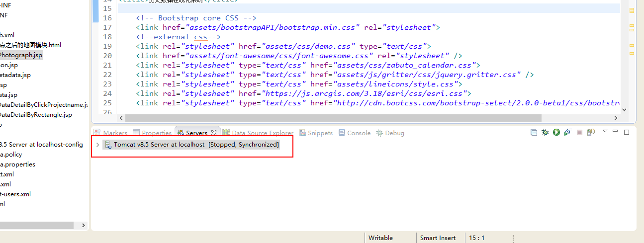Select etadata.jsp in the project tree

point(15,75)
